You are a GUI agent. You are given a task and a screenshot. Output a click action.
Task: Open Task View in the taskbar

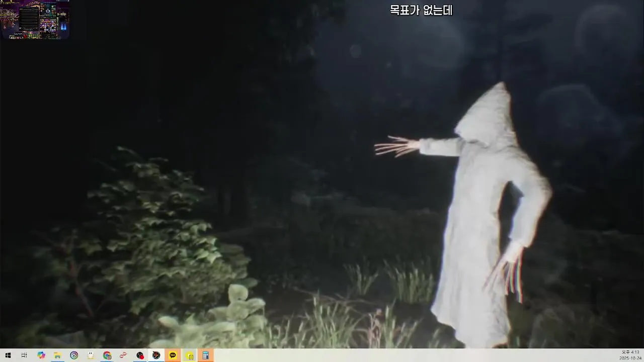pos(24,355)
